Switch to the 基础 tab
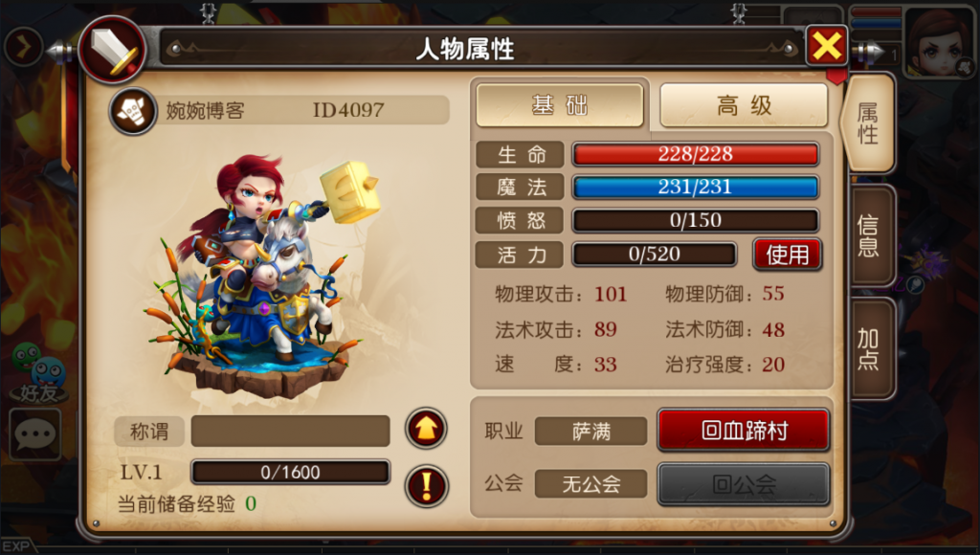 coord(560,105)
